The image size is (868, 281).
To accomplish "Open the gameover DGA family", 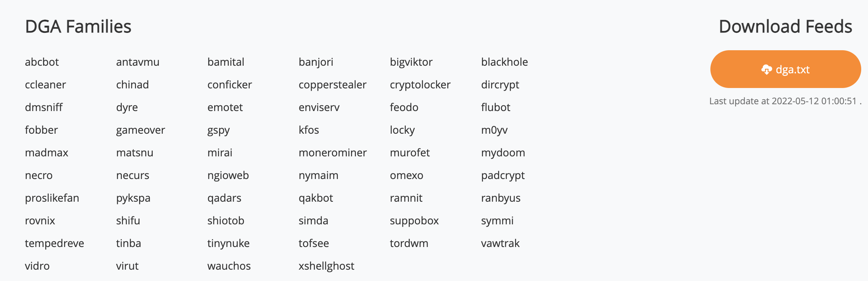I will [x=140, y=130].
